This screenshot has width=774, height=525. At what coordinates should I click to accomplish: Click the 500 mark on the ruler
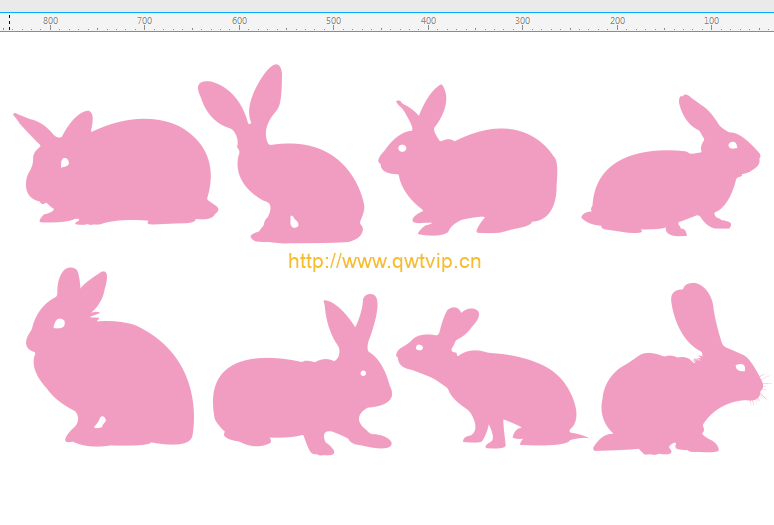point(333,21)
